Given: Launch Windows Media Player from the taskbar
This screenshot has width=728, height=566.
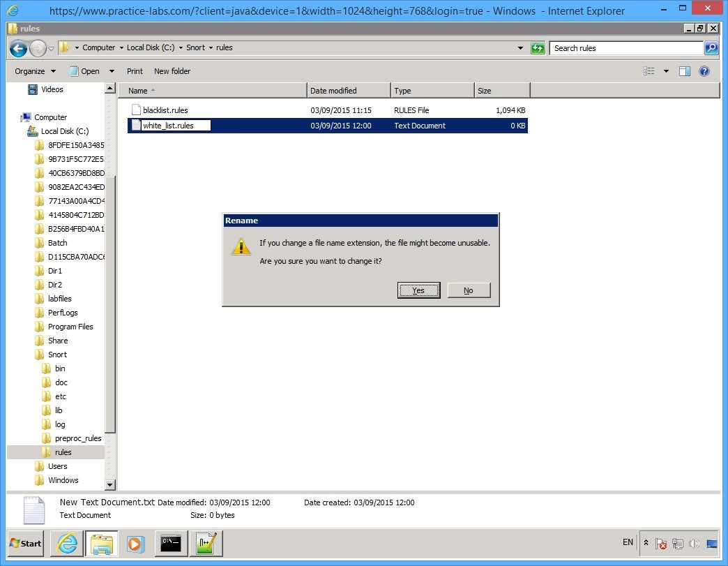Looking at the screenshot, I should point(137,543).
